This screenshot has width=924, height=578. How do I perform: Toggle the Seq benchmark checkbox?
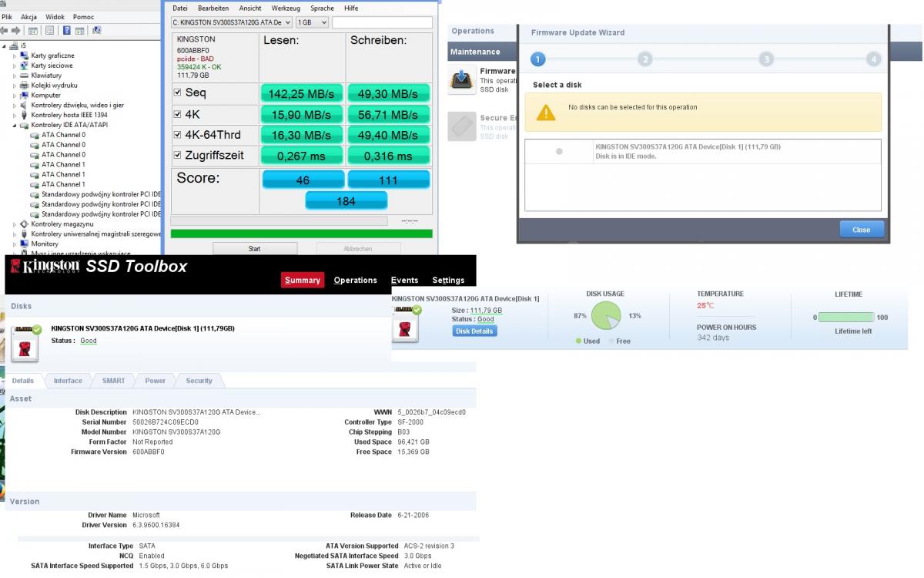click(x=179, y=92)
